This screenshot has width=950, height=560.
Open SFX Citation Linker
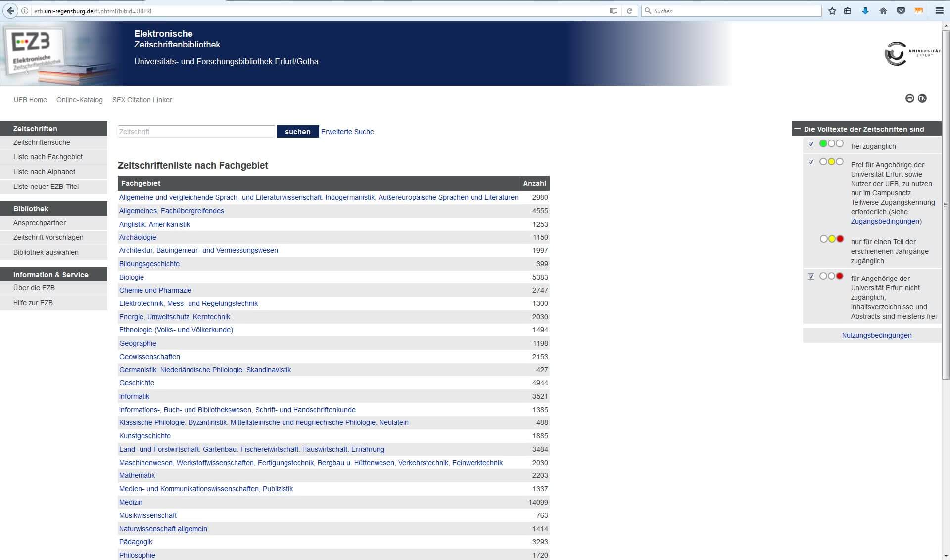point(142,100)
